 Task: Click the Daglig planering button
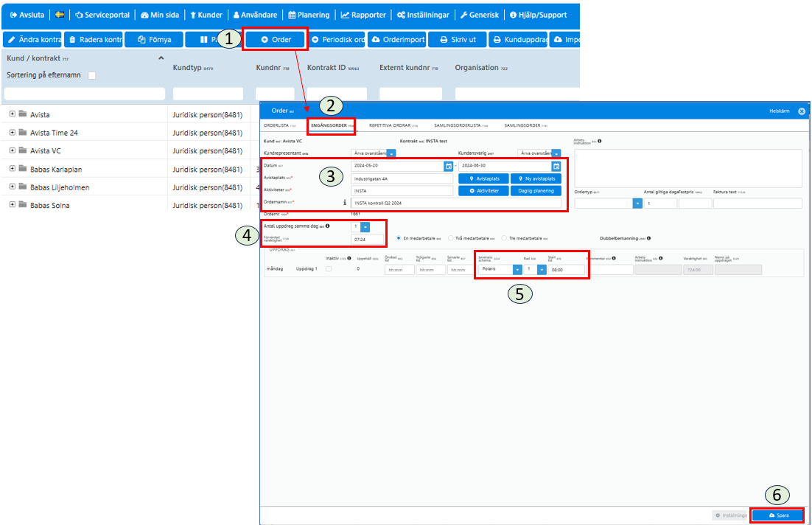pyautogui.click(x=536, y=191)
